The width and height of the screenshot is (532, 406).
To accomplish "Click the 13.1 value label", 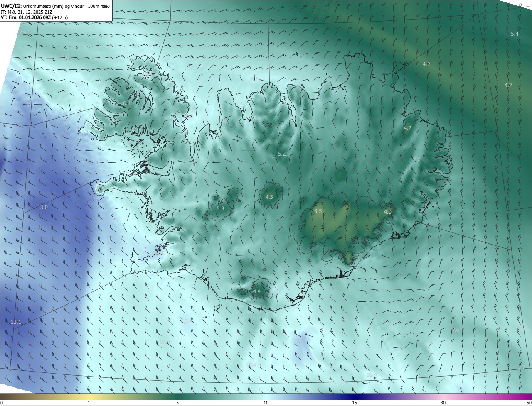I will pyautogui.click(x=16, y=322).
